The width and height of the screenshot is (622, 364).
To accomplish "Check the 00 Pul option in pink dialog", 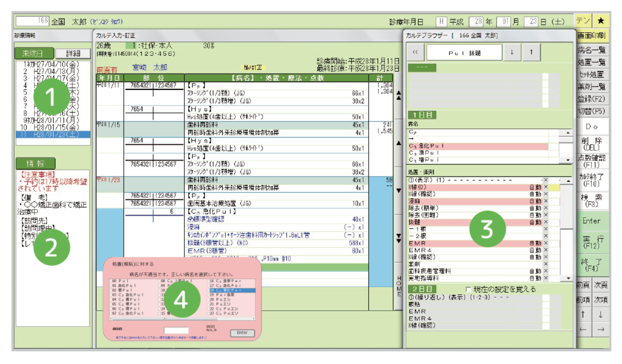I will coord(111,281).
